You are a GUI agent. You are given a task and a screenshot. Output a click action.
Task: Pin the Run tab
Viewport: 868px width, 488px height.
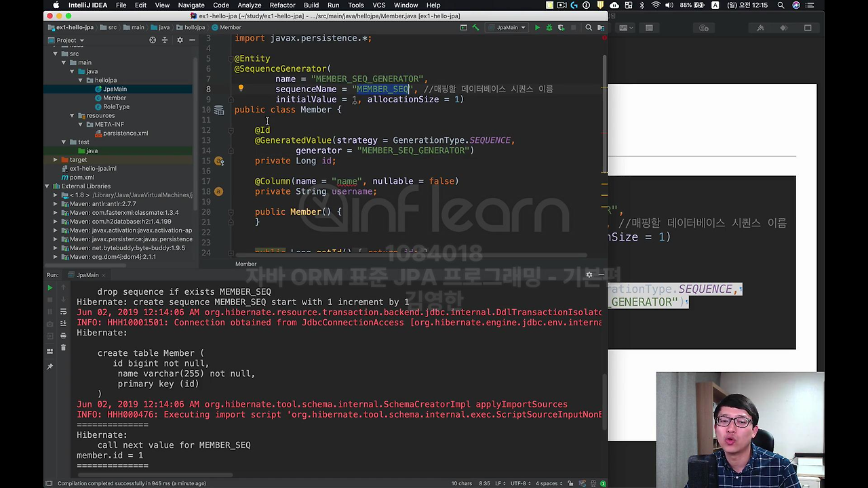click(x=50, y=367)
